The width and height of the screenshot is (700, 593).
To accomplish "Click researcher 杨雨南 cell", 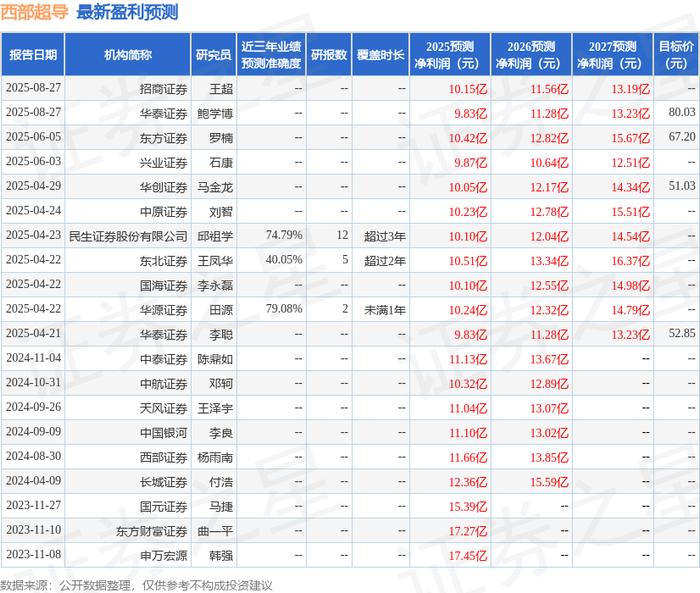I will [x=215, y=457].
